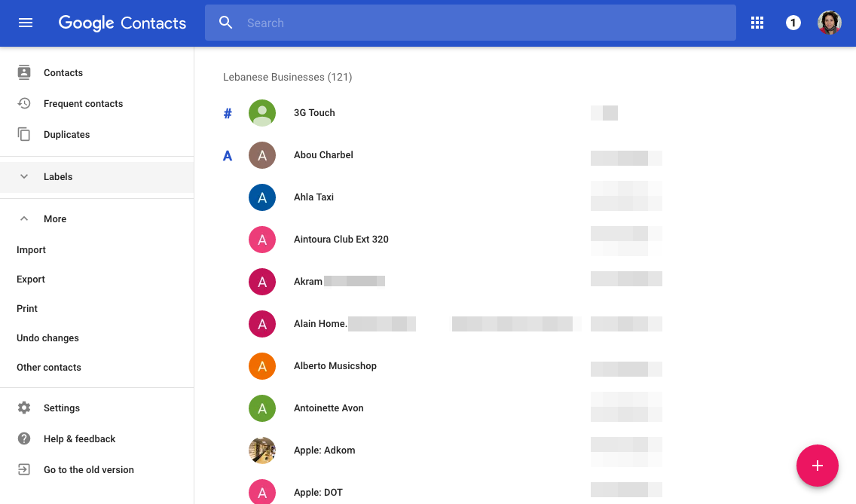
Task: Type in the Search field
Action: (482, 23)
